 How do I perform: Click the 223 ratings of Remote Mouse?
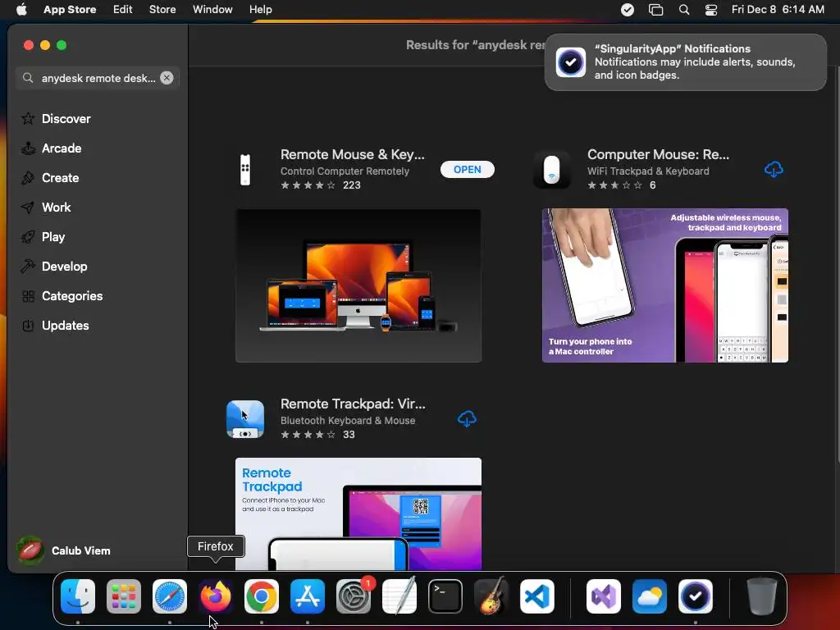pos(351,185)
